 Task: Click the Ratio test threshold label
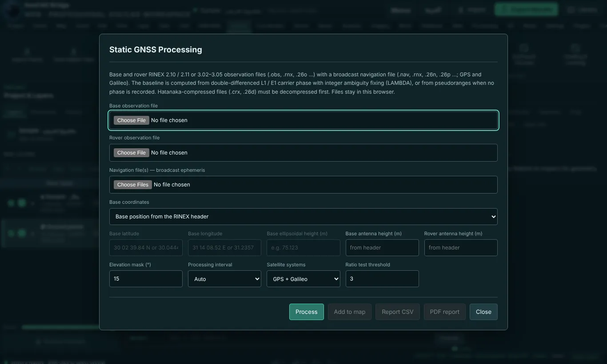[368, 265]
